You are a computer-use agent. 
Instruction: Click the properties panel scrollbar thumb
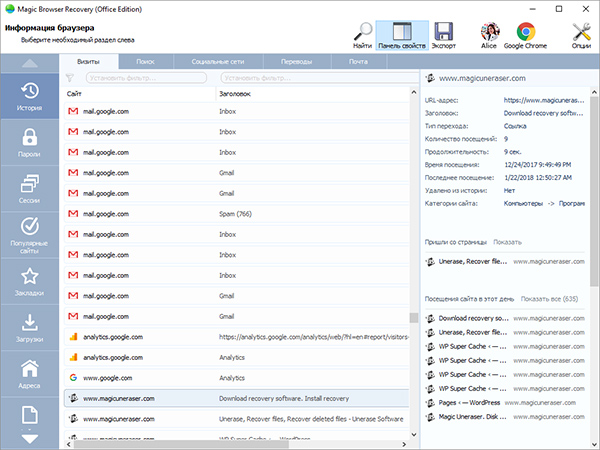594,191
